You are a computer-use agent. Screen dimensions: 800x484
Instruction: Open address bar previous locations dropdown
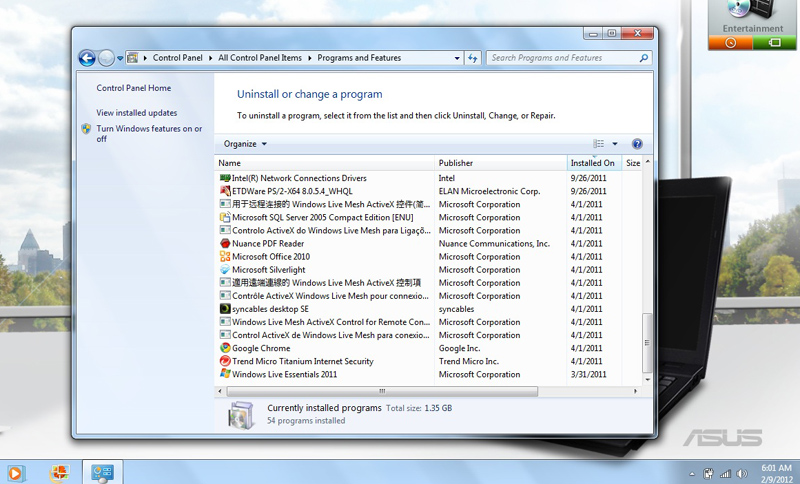(457, 58)
